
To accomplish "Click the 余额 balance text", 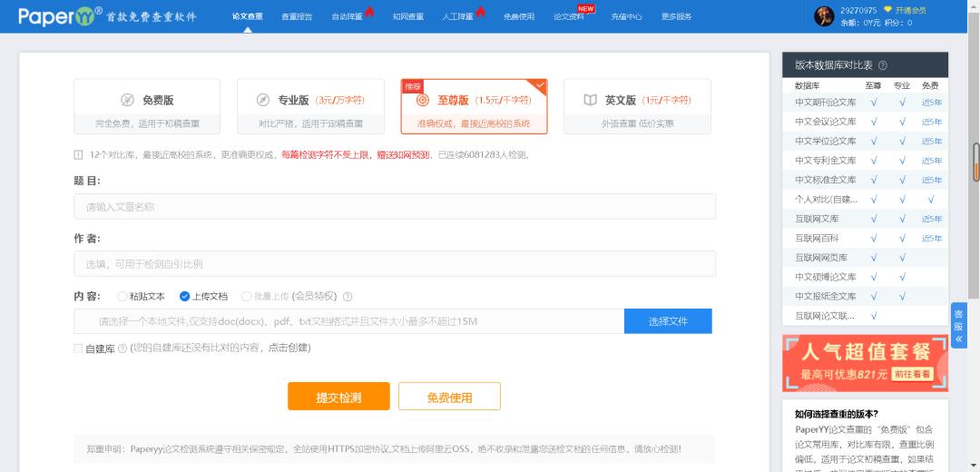I will click(x=860, y=23).
